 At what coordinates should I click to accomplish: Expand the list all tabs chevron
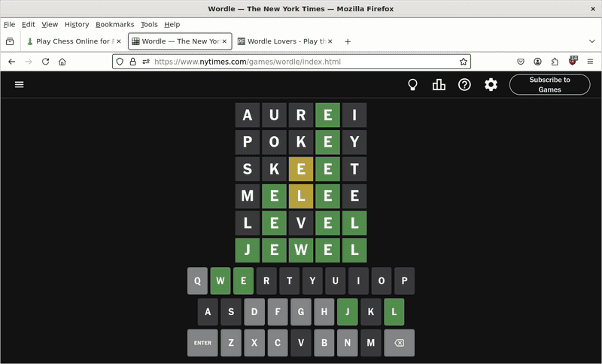592,41
